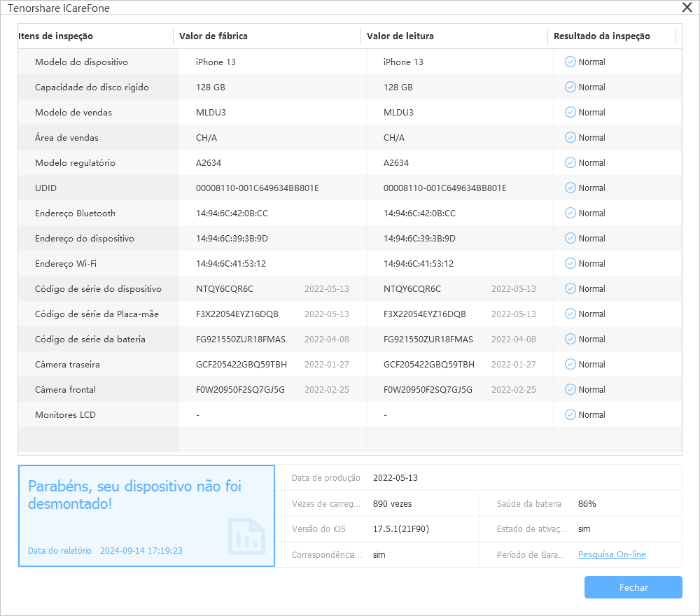Select the iOS version 17.5.1(21F90) text
The image size is (700, 616).
coord(401,529)
